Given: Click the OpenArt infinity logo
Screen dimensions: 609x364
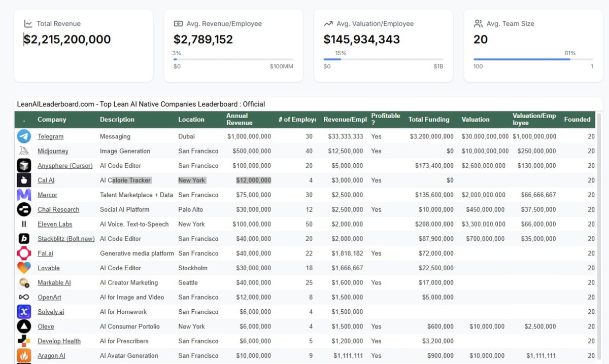Looking at the screenshot, I should [24, 298].
